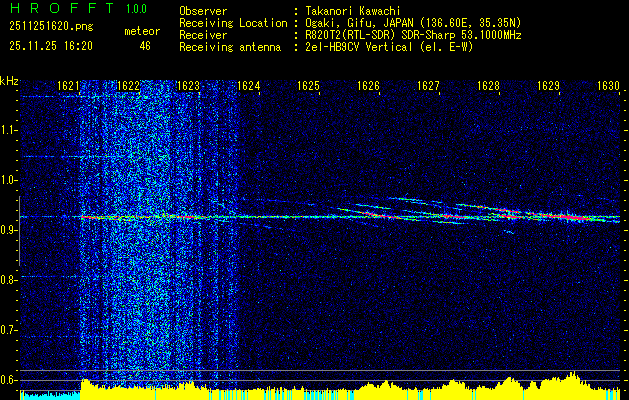This screenshot has width=629, height=400.
Task: Click the 1624 time marker
Action: tap(248, 85)
